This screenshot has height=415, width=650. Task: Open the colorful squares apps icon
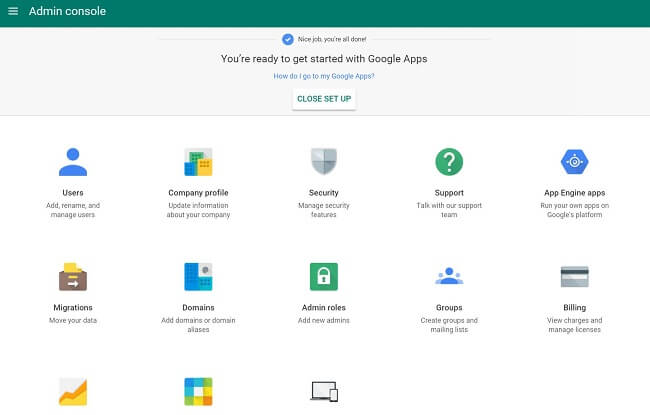tap(198, 391)
